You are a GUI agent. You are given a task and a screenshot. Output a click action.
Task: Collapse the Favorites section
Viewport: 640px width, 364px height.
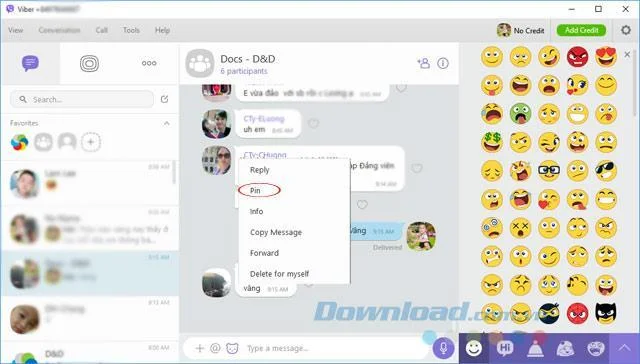pos(167,123)
